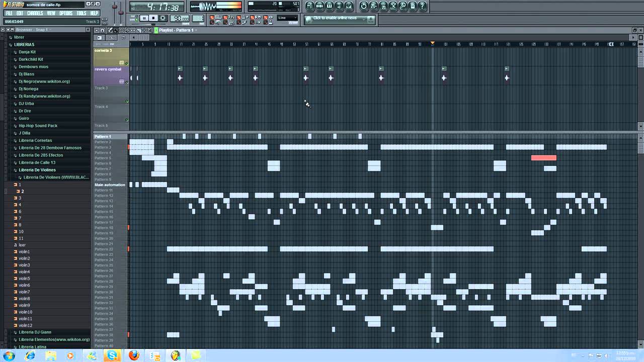The width and height of the screenshot is (644, 362).
Task: Select Main automation pattern row
Action: click(111, 185)
